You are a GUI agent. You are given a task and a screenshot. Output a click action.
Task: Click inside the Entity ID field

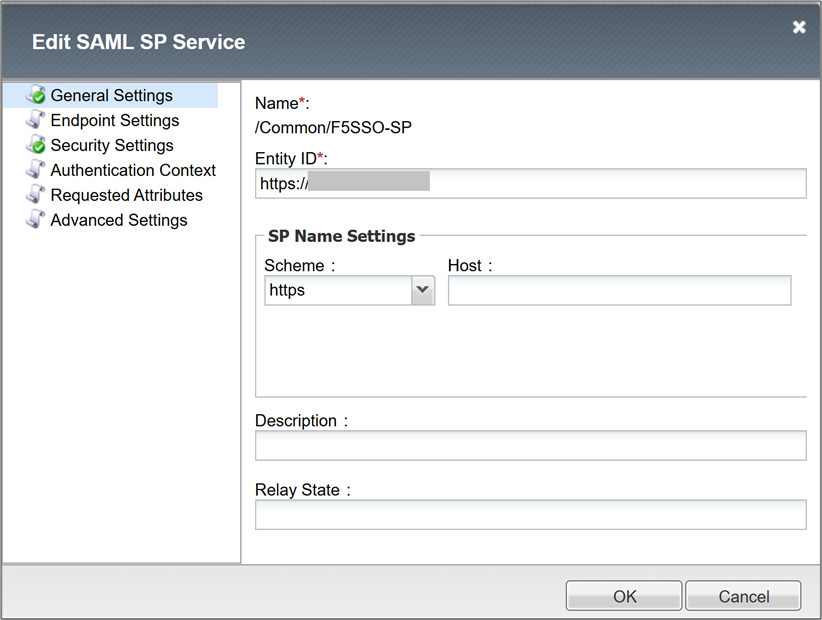[530, 183]
